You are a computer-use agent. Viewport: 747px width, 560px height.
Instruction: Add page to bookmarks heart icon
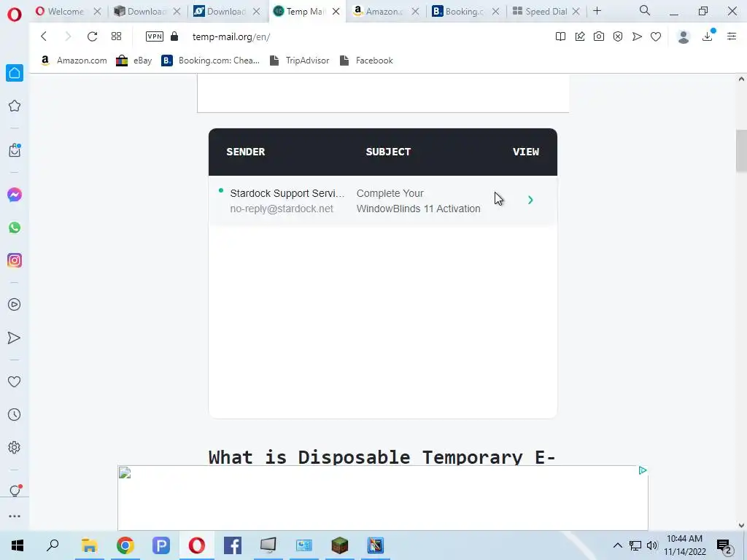click(656, 36)
